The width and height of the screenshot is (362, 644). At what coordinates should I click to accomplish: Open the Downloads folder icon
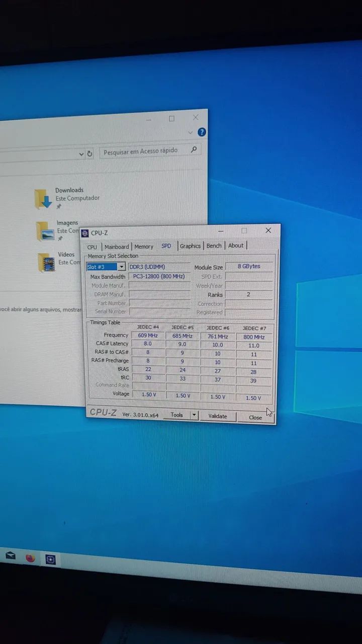(44, 199)
